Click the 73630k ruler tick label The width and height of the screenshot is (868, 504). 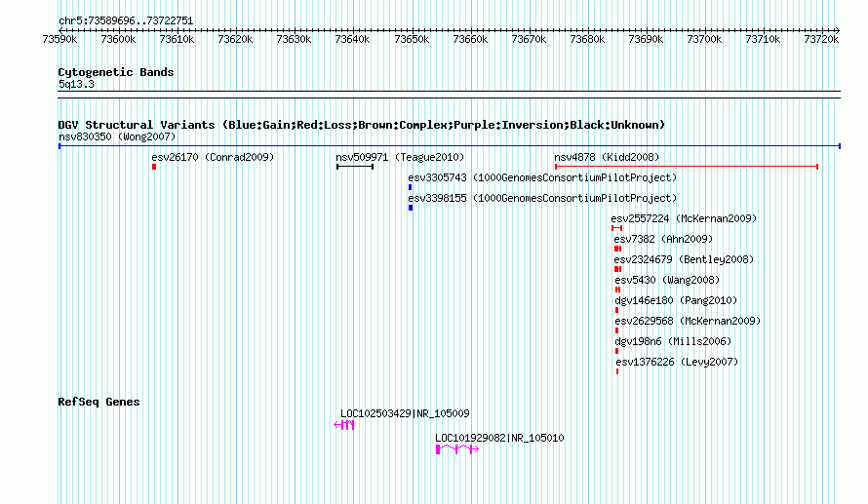coord(294,39)
